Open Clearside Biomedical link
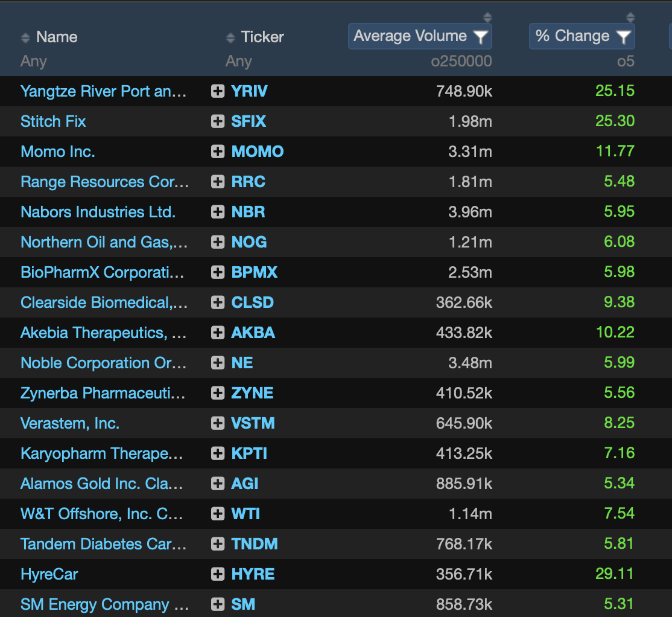The image size is (672, 617). (x=104, y=302)
